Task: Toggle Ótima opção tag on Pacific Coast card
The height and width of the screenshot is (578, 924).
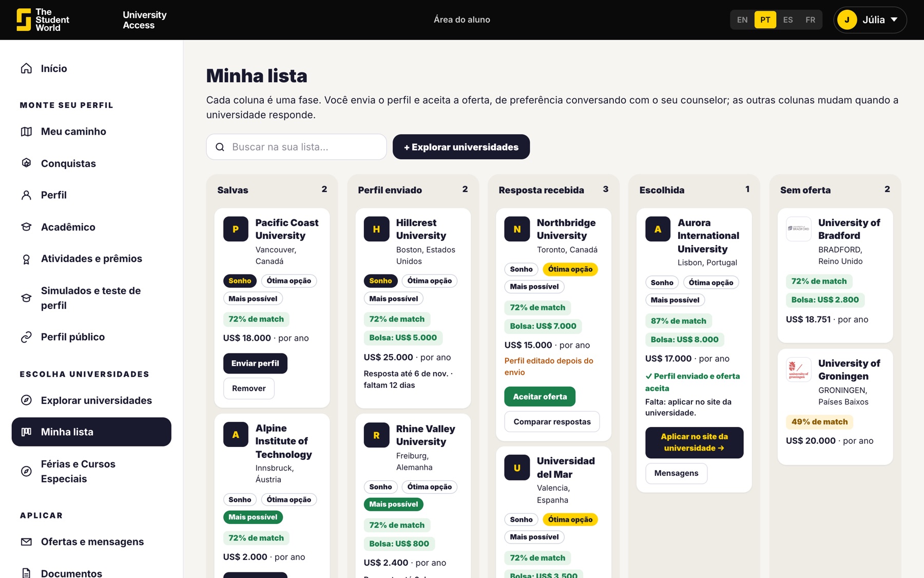Action: 289,281
